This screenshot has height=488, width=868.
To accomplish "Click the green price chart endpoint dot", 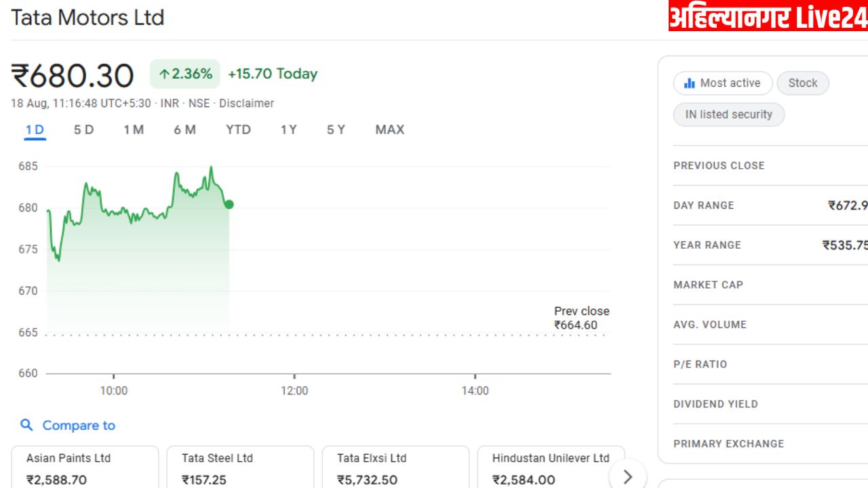I will pos(229,204).
